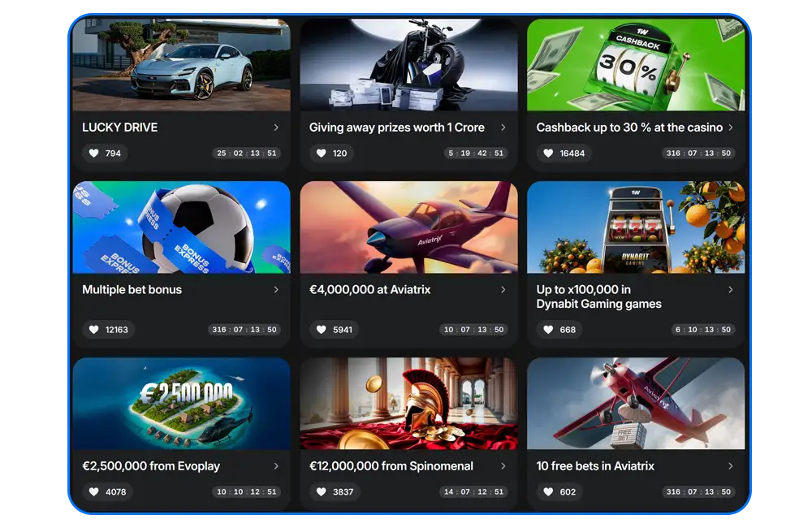Viewport: 812px width, 528px height.
Task: Like the Cashback promotion with 16484 hearts
Action: pyautogui.click(x=548, y=154)
